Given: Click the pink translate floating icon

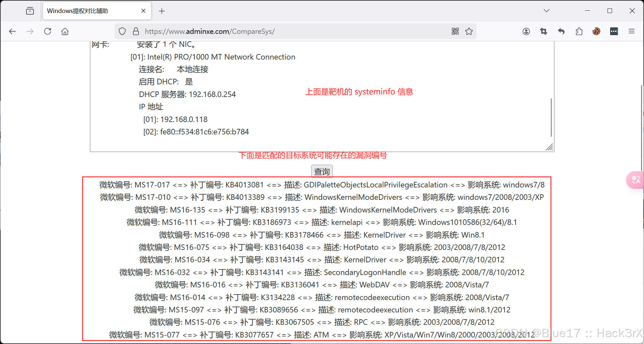Looking at the screenshot, I should click(635, 180).
